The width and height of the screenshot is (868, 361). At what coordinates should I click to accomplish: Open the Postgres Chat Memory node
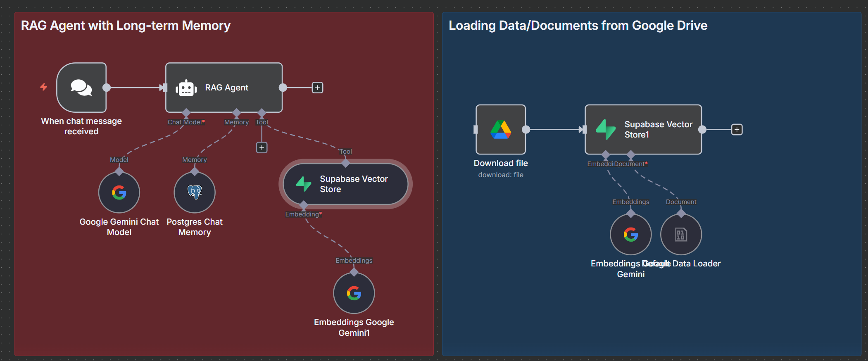pos(195,192)
